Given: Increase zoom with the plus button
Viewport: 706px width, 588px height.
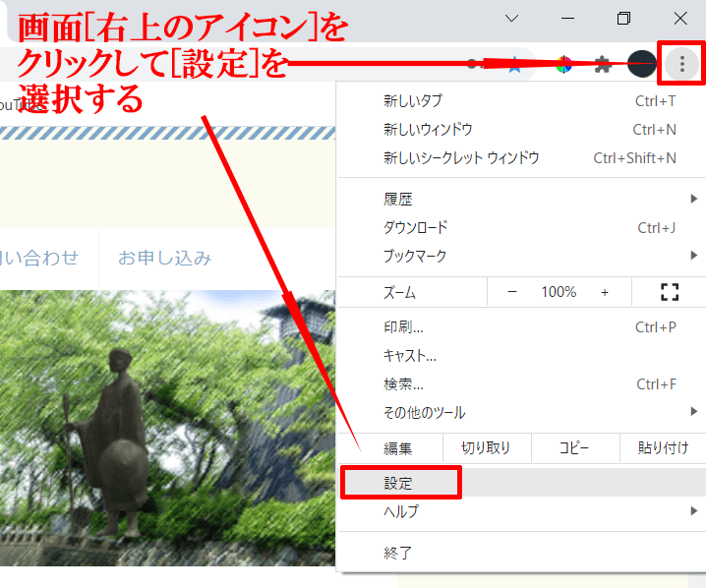Looking at the screenshot, I should click(x=605, y=292).
